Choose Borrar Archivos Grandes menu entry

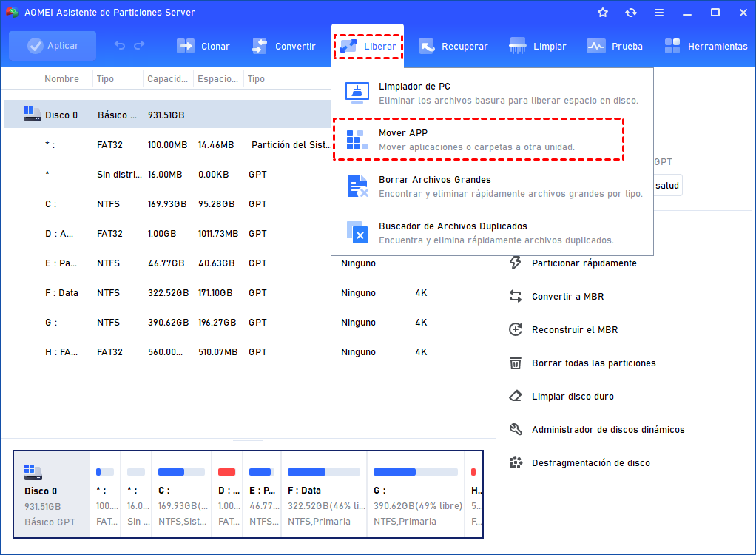[x=492, y=186]
